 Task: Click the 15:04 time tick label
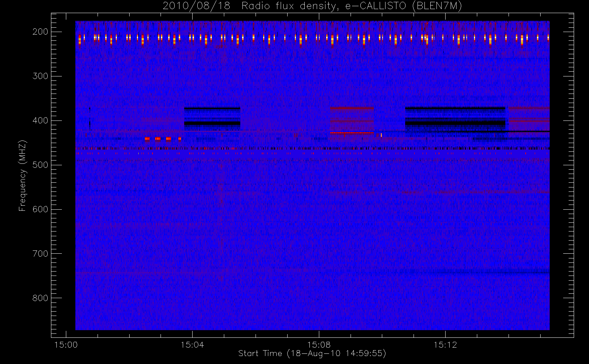(192, 345)
